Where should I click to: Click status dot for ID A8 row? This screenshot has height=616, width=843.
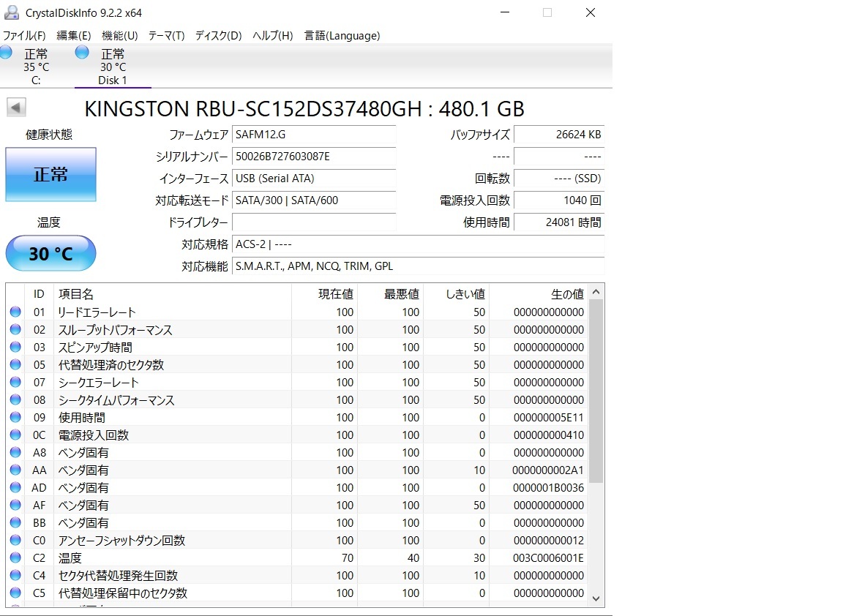(x=15, y=452)
